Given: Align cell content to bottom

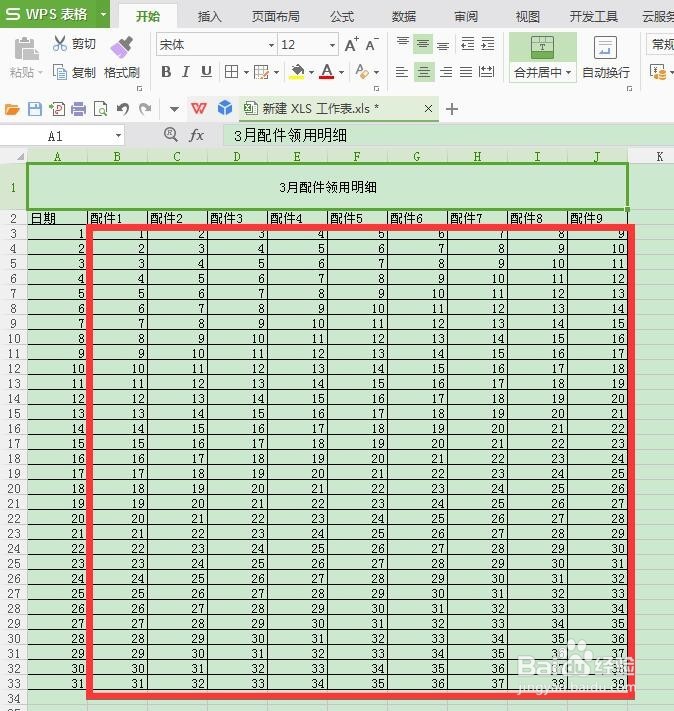Looking at the screenshot, I should (443, 44).
